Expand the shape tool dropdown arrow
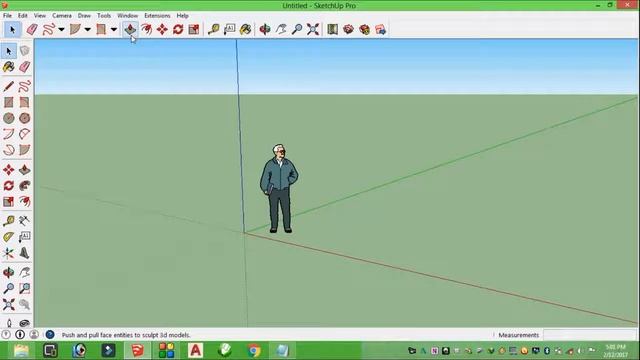 pos(114,29)
